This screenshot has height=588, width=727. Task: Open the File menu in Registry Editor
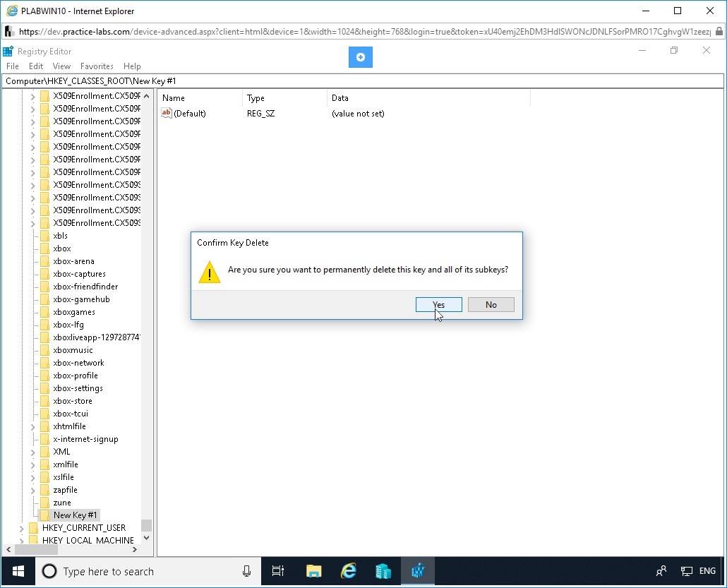[x=13, y=66]
